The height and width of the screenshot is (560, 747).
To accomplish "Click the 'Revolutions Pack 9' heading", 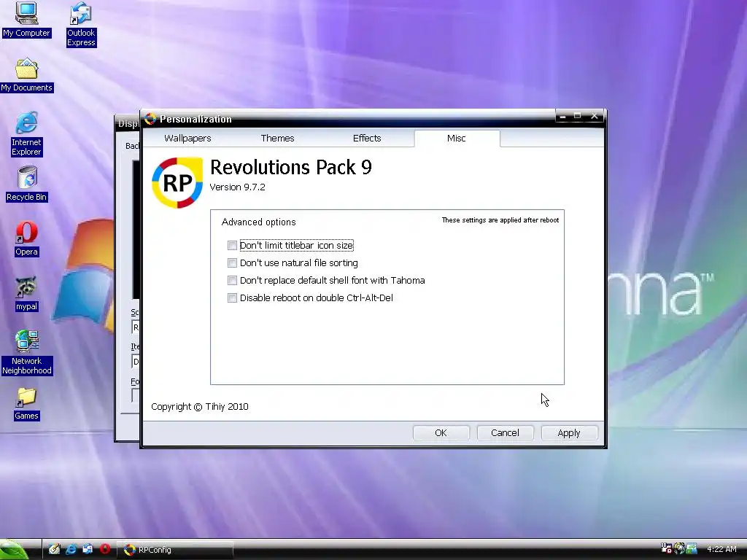I will click(290, 167).
